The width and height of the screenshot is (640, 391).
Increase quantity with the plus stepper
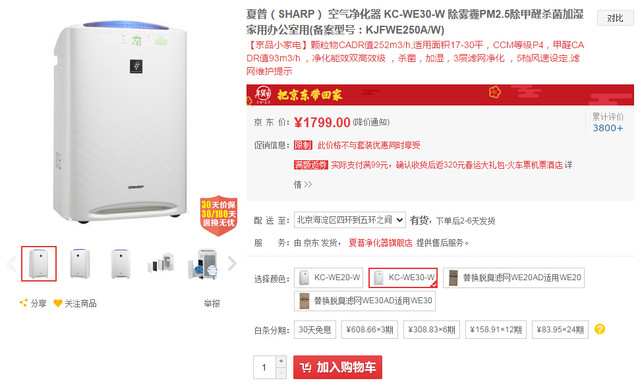[x=281, y=361]
